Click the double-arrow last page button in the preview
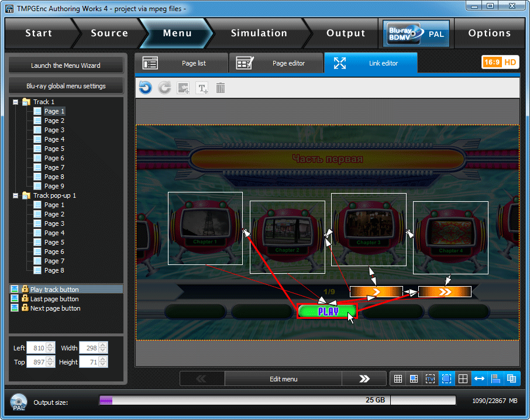This screenshot has height=420, width=530. click(x=445, y=291)
